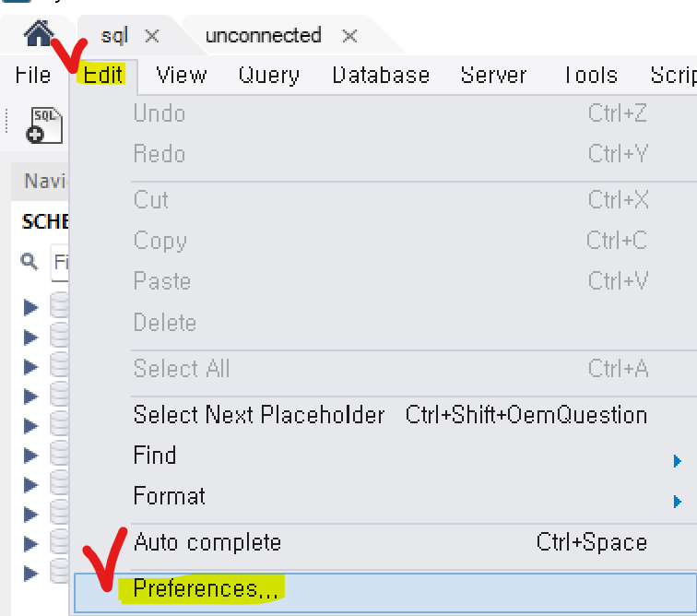
Task: Click the home icon tab
Action: click(38, 35)
